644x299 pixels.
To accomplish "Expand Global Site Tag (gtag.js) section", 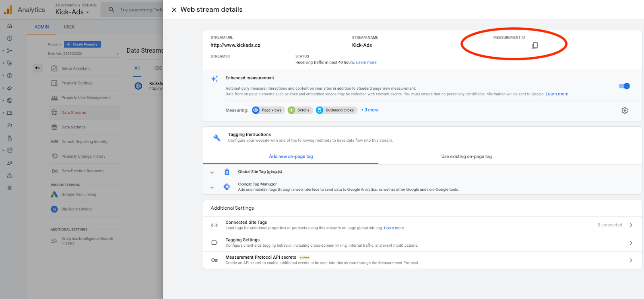I will pos(212,173).
